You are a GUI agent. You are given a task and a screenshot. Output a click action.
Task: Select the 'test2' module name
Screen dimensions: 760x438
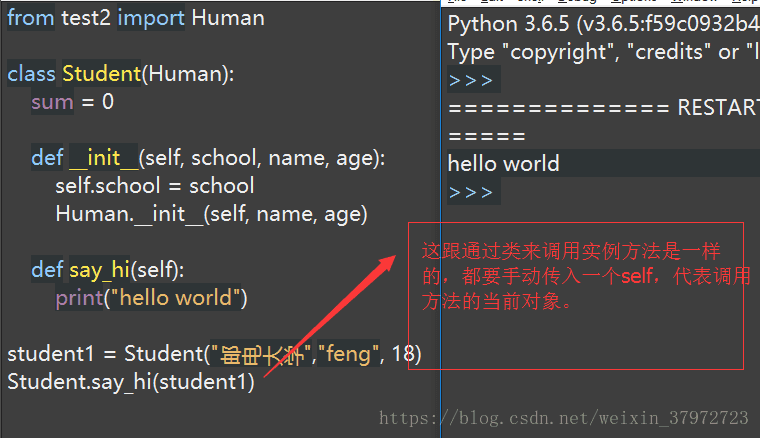pos(86,18)
